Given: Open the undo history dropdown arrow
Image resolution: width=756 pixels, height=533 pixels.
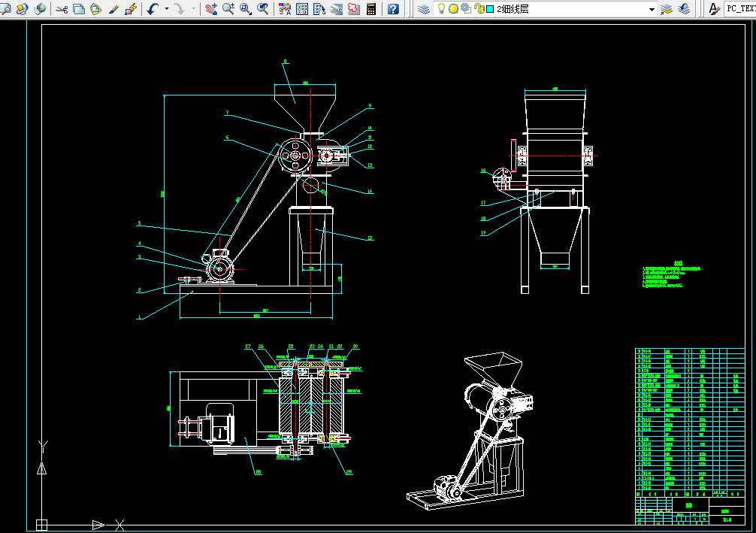Looking at the screenshot, I should point(167,9).
